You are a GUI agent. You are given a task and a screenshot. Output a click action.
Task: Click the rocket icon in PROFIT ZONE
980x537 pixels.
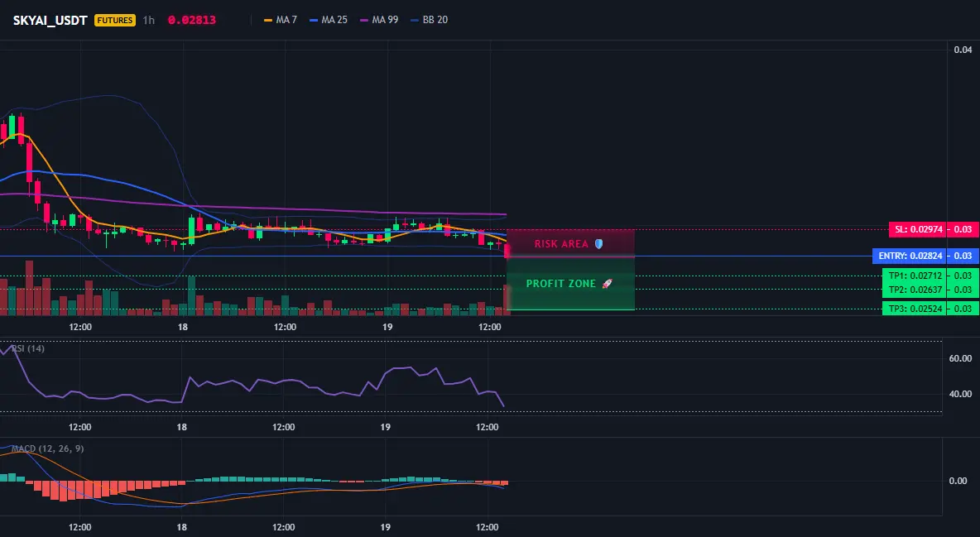pyautogui.click(x=607, y=284)
